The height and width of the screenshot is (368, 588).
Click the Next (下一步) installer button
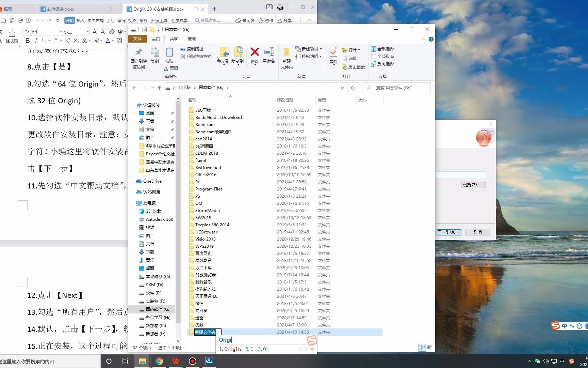[x=448, y=232]
